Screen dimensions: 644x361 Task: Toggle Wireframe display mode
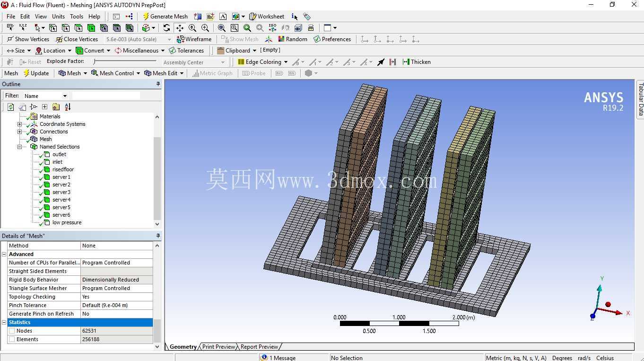tap(194, 39)
